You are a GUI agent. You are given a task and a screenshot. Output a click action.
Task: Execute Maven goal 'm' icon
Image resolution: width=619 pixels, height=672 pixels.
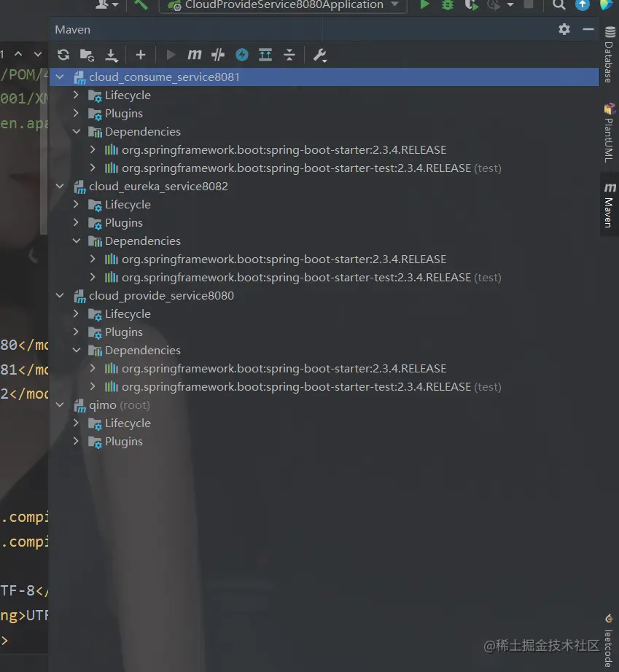[195, 55]
